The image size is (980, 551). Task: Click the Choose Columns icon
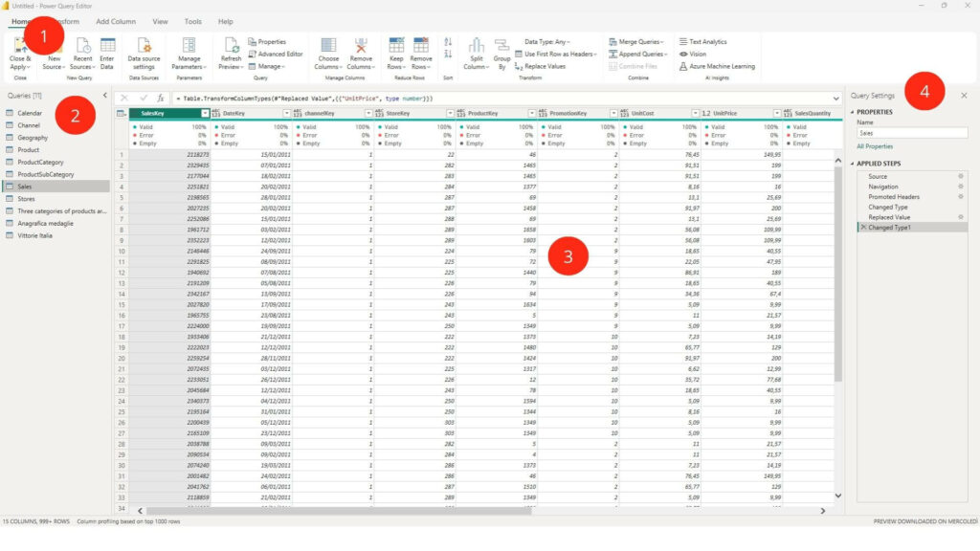(x=328, y=46)
